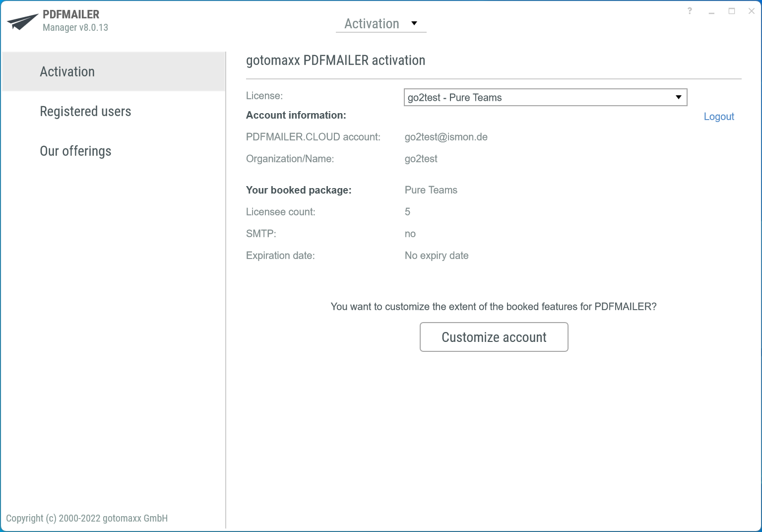Click the Pure Teams package value
The width and height of the screenshot is (762, 532).
pos(431,190)
